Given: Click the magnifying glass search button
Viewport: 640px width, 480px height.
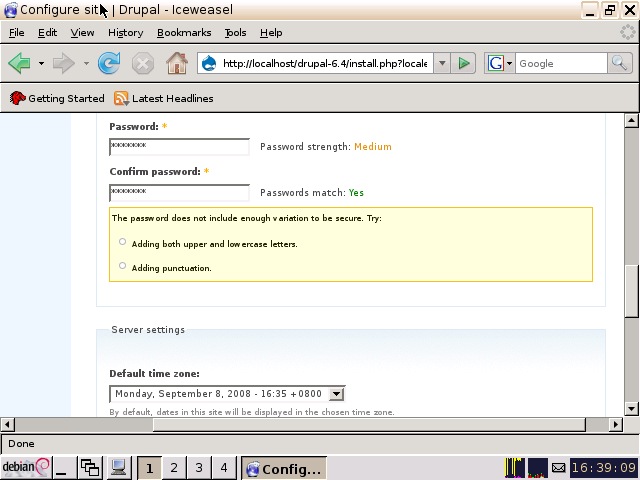Looking at the screenshot, I should [620, 63].
